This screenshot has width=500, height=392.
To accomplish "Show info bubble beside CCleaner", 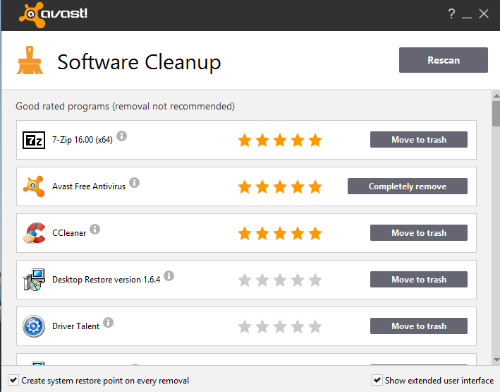I will tap(95, 229).
